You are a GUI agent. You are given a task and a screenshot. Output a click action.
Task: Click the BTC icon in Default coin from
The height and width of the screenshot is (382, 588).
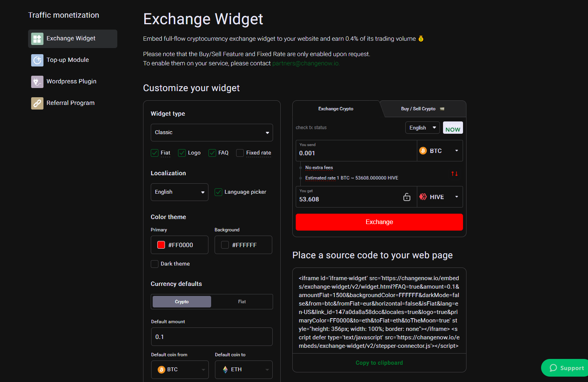(x=162, y=369)
